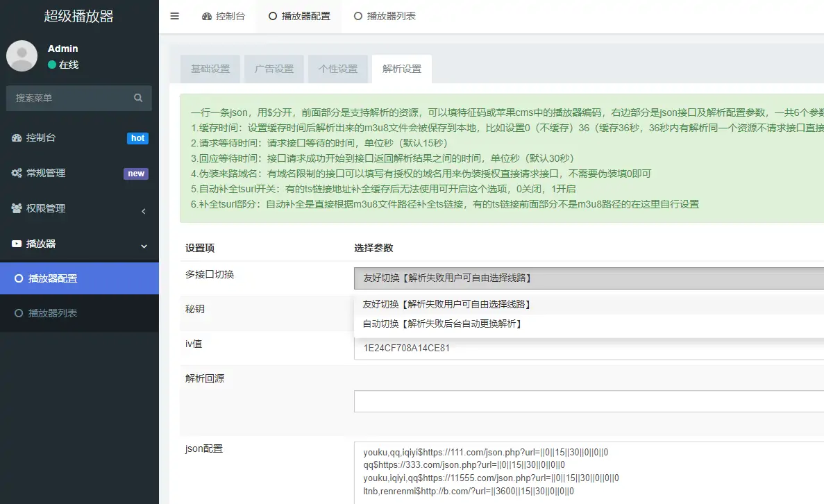This screenshot has height=504, width=824.
Task: Switch to the 基础设置 tab
Action: (x=210, y=69)
